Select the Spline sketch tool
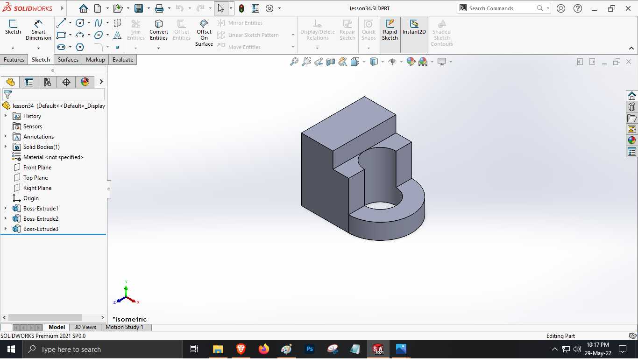 99,23
